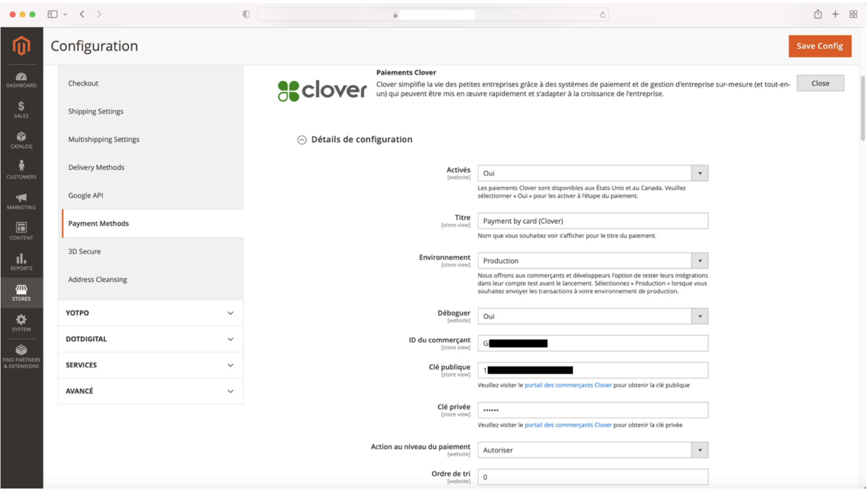Expand the SERVICES section

pos(151,365)
